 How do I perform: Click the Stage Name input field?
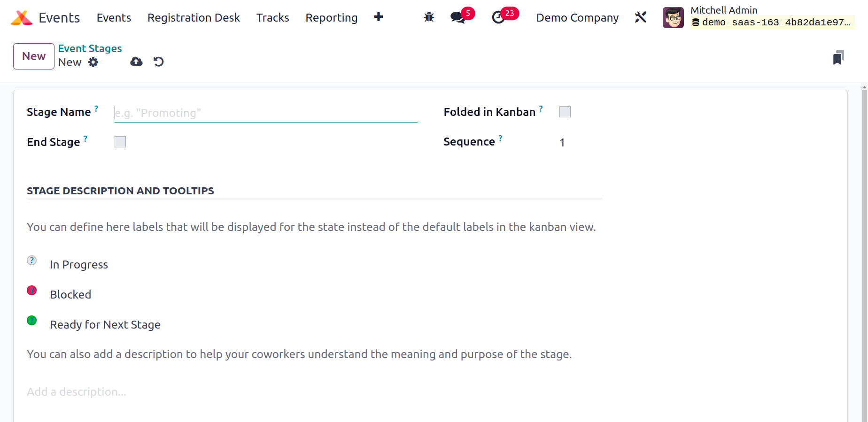pos(266,113)
